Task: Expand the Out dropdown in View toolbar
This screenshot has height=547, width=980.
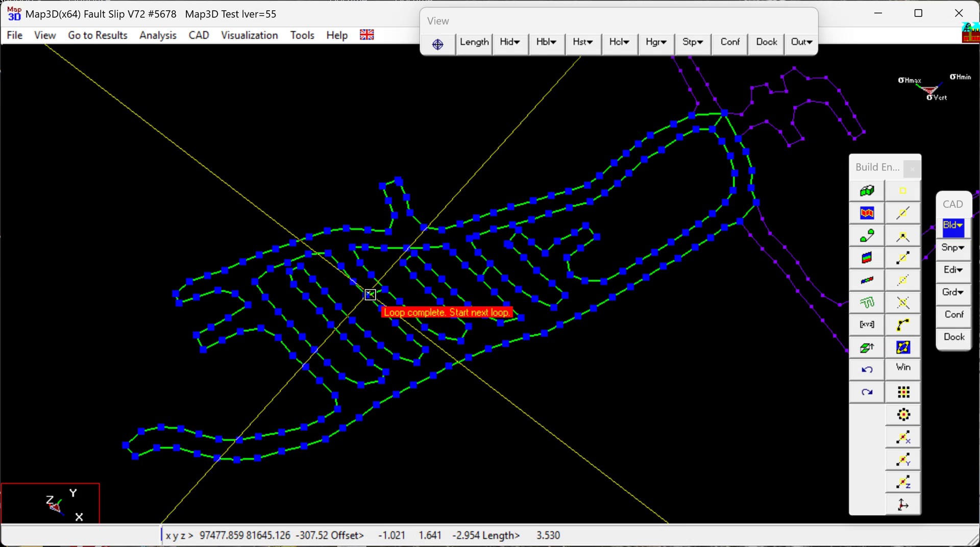Action: point(801,42)
